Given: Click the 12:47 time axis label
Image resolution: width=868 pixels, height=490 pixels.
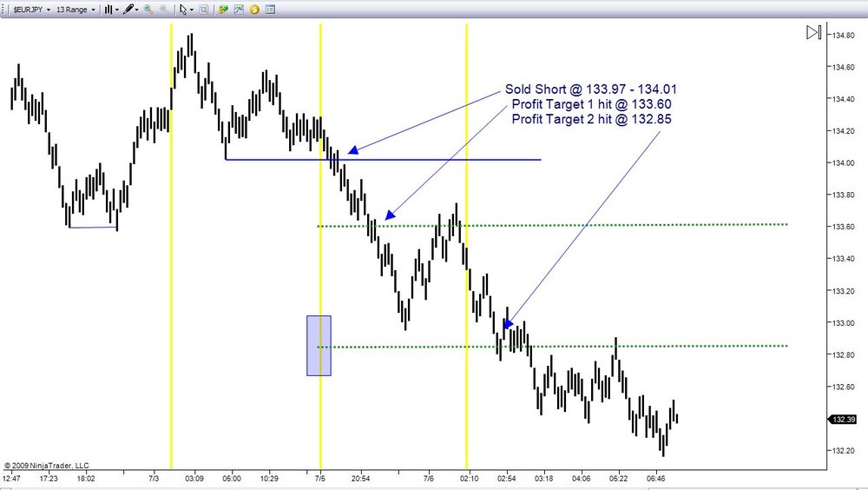Looking at the screenshot, I should pyautogui.click(x=11, y=479).
